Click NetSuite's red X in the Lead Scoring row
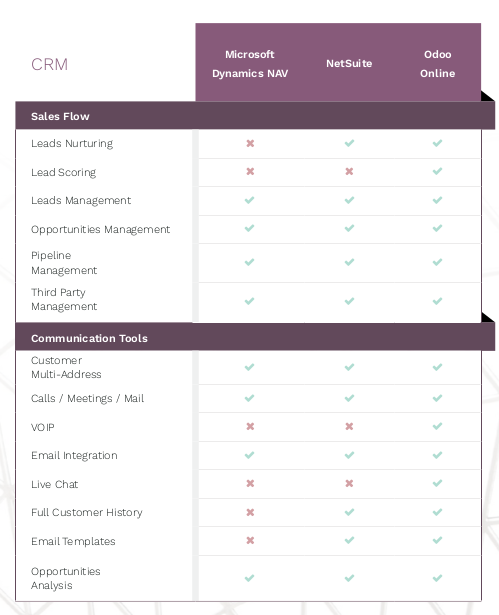This screenshot has width=499, height=615. click(349, 171)
